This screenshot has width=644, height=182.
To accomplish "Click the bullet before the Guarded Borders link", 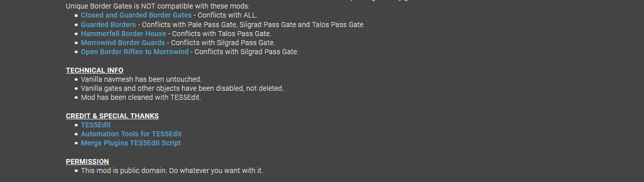I will coord(76,25).
